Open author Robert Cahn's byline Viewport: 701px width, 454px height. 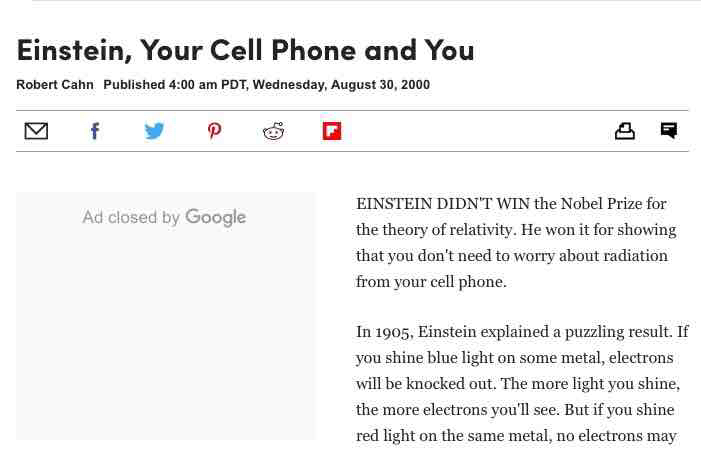click(55, 85)
